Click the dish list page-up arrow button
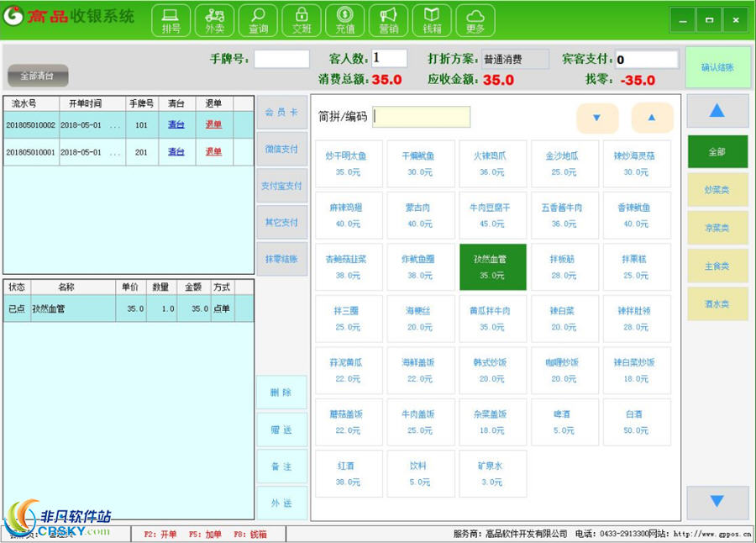 click(x=652, y=118)
